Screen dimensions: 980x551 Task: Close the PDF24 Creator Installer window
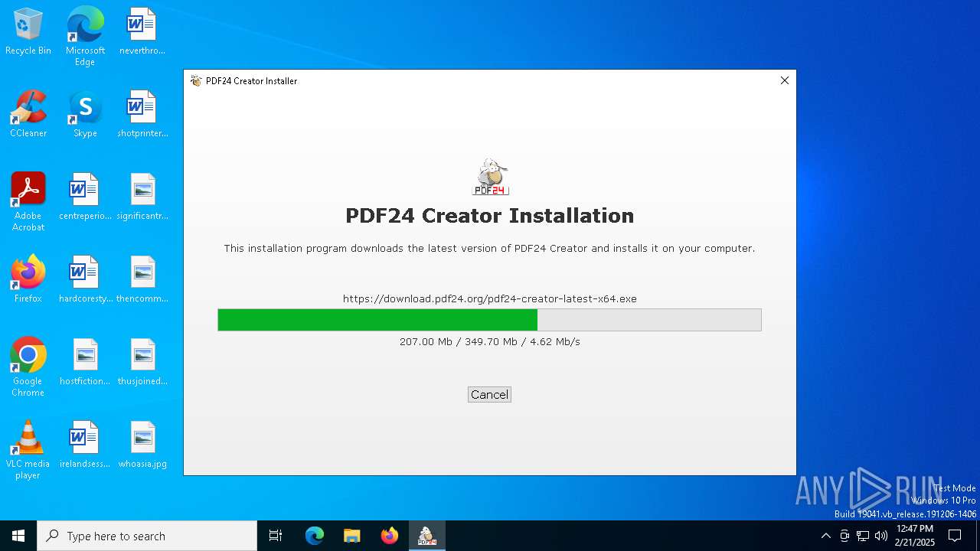coord(784,80)
